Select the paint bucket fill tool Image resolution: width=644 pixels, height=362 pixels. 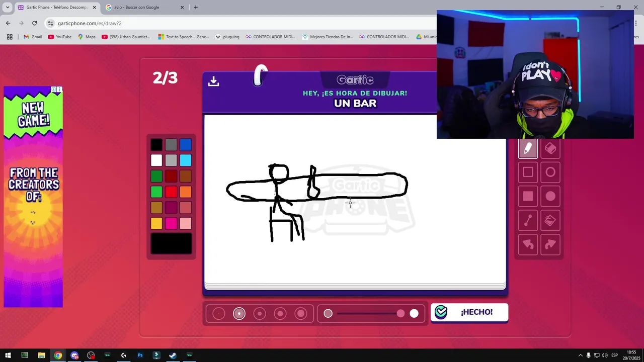[x=550, y=220]
